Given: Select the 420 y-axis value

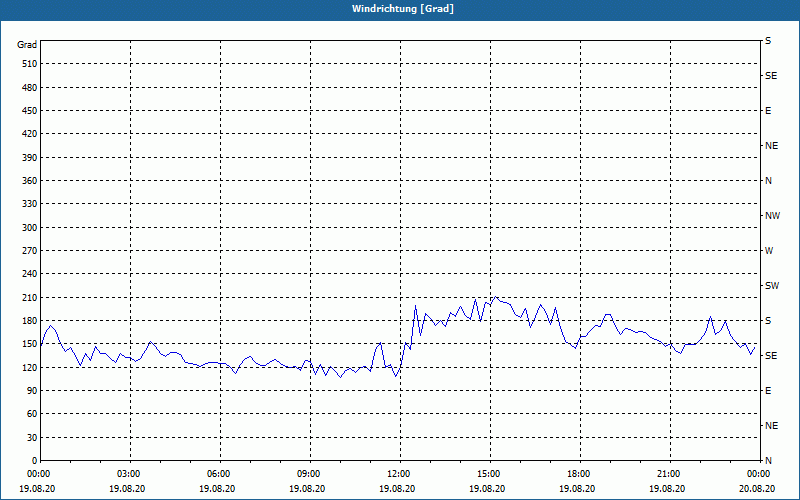Looking at the screenshot, I should 30,134.
